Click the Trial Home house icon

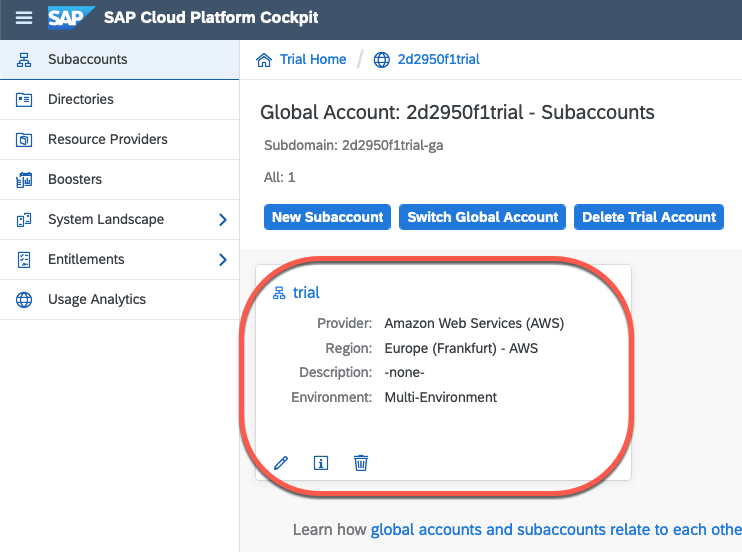click(x=265, y=60)
